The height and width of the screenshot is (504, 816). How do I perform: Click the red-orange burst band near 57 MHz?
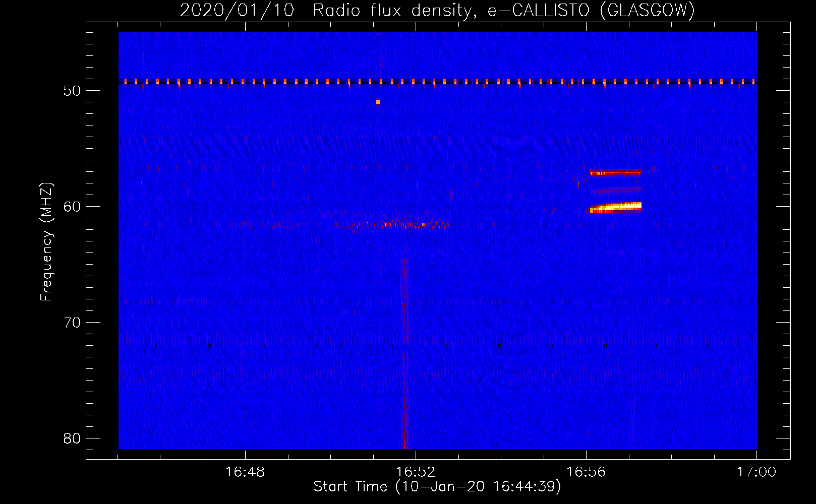[x=615, y=172]
